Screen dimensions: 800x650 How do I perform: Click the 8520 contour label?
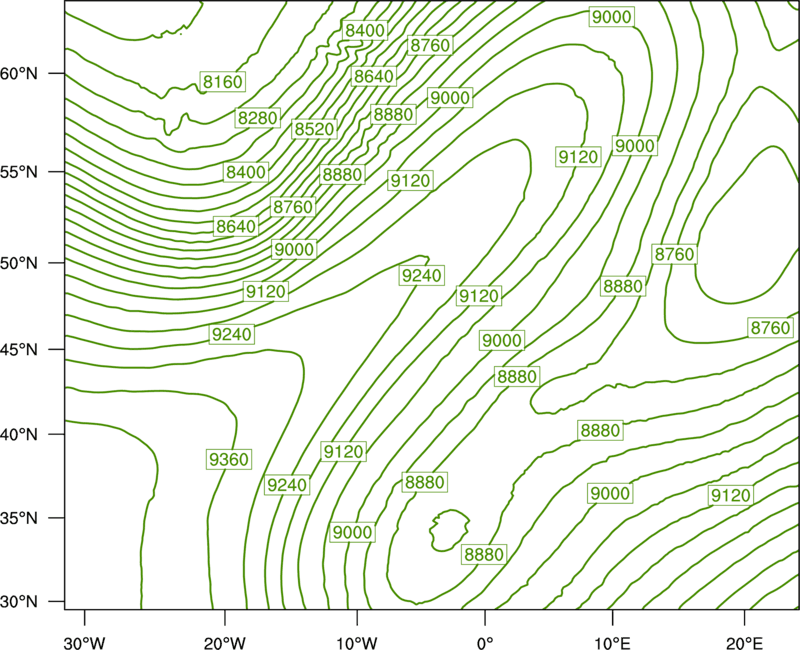(x=314, y=129)
